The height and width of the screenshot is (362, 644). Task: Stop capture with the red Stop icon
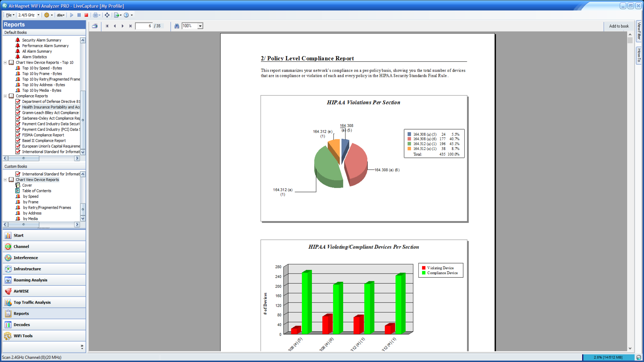[x=87, y=15]
